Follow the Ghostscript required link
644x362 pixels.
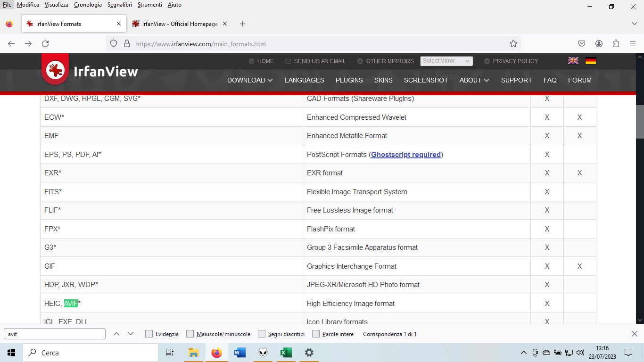pyautogui.click(x=406, y=154)
